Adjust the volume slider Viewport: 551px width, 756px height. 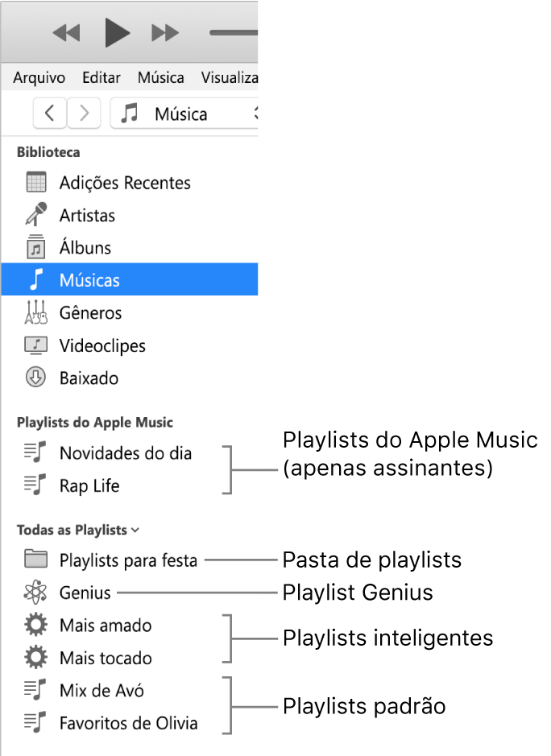point(233,33)
